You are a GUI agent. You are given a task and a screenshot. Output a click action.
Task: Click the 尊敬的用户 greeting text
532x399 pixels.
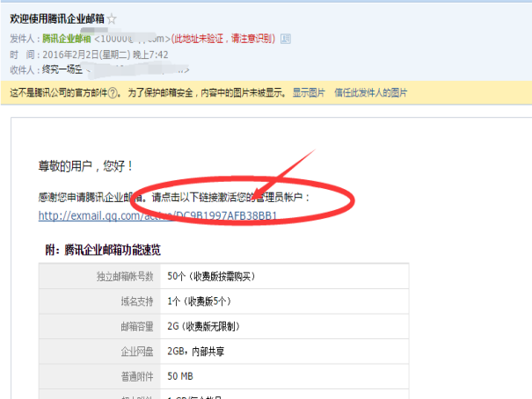click(85, 164)
